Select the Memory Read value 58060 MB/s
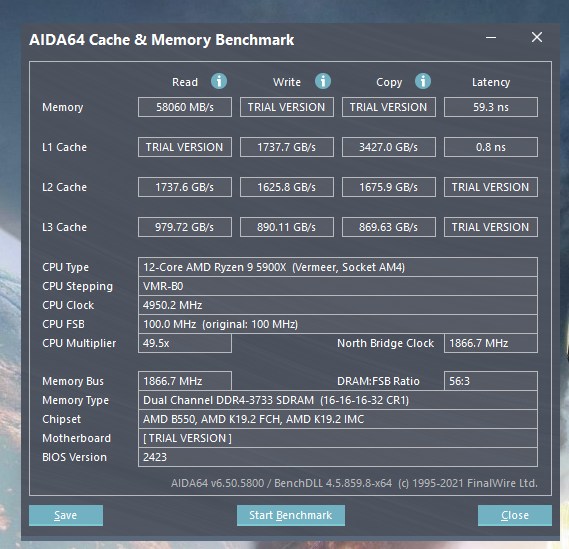The width and height of the screenshot is (569, 549). 185,107
